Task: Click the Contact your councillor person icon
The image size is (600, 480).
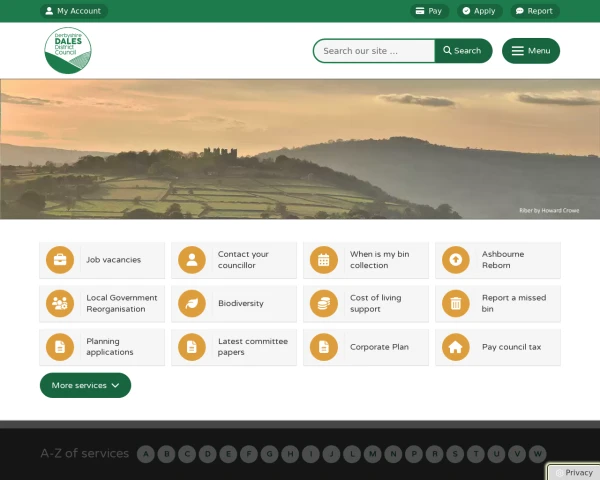Action: pyautogui.click(x=192, y=260)
